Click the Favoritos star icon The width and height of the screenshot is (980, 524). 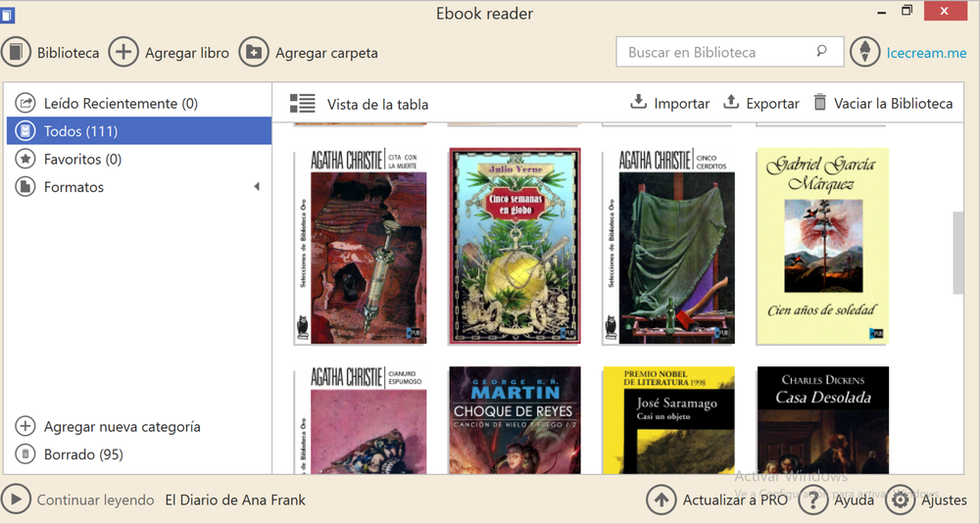click(x=25, y=159)
